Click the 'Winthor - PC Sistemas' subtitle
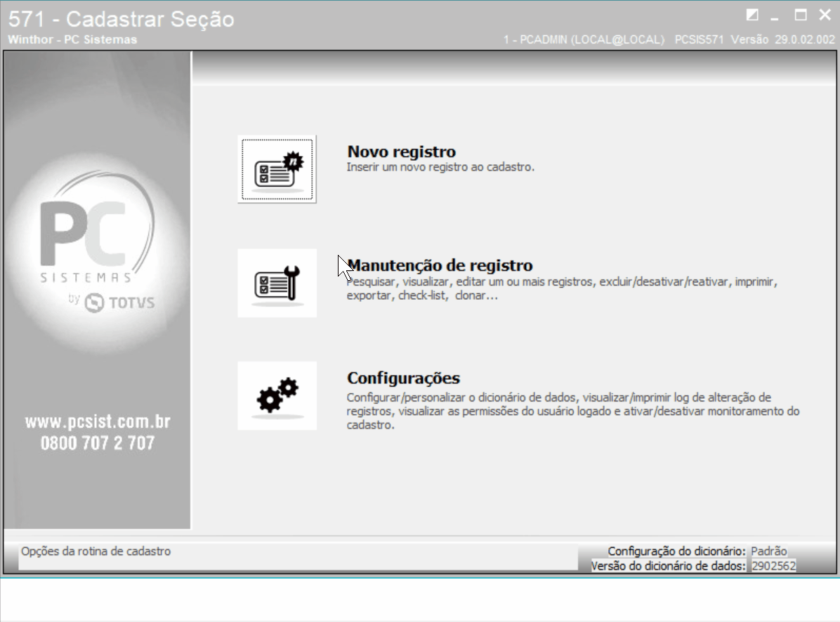 [x=72, y=39]
